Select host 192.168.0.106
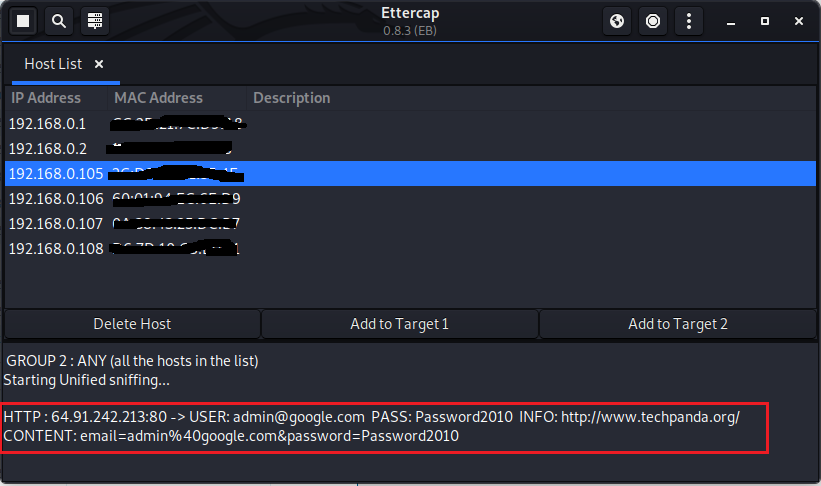 coord(56,199)
